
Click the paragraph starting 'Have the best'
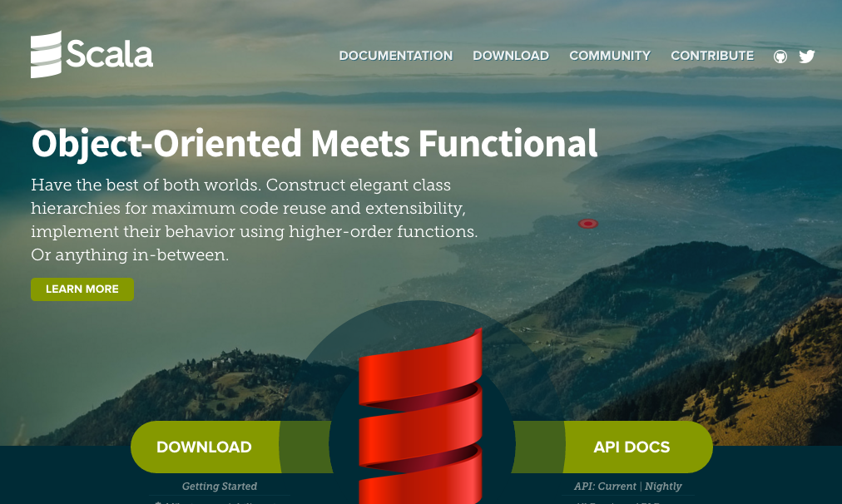tap(254, 220)
